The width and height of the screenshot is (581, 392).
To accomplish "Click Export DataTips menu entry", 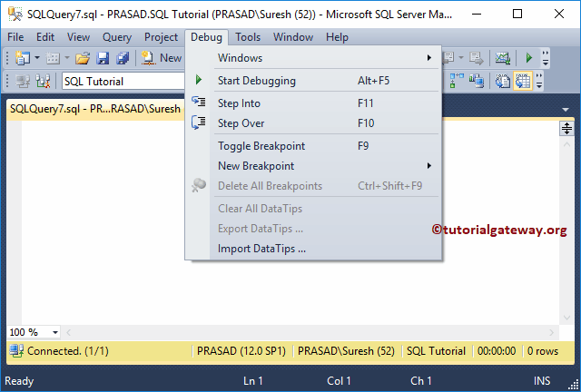I will pyautogui.click(x=313, y=229).
